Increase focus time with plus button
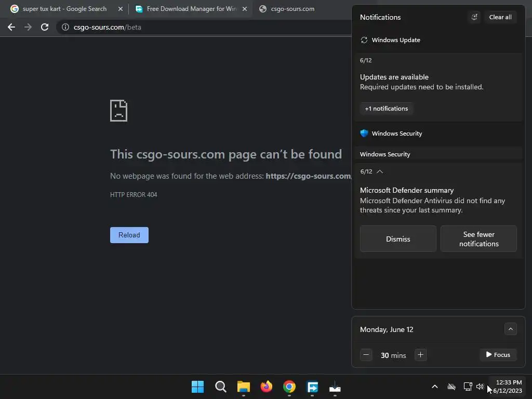 click(x=420, y=355)
